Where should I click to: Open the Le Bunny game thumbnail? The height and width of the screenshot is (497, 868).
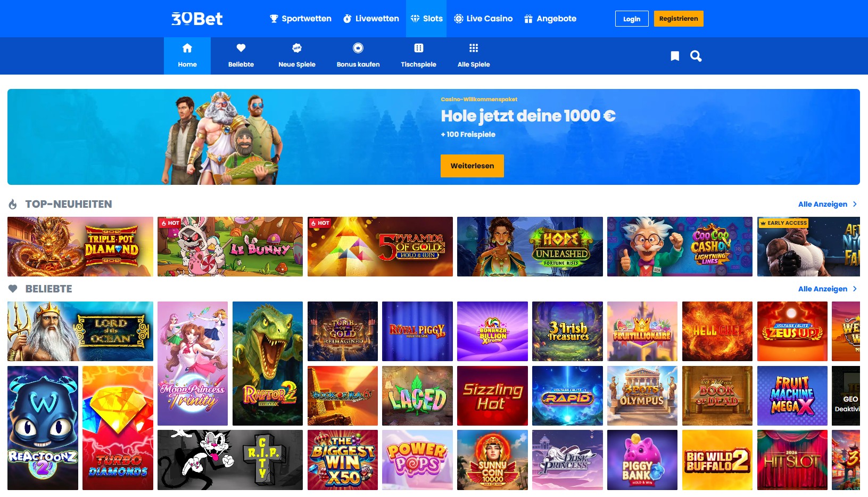coord(230,247)
